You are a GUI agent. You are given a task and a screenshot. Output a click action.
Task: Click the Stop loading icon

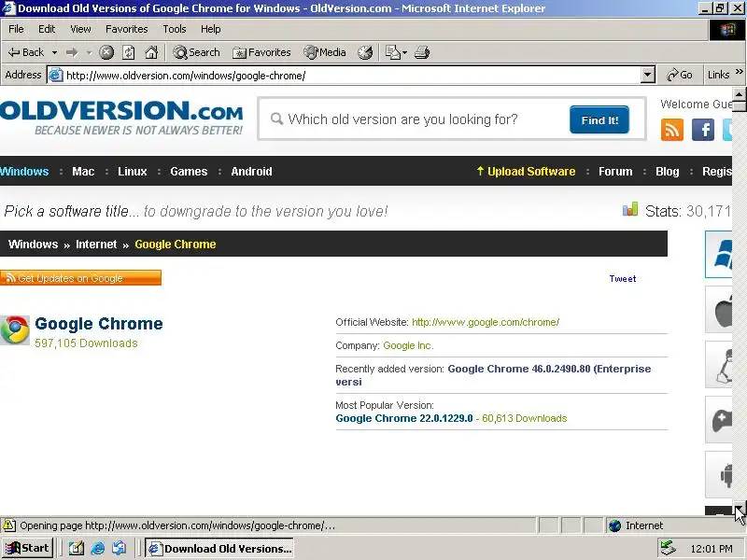pos(106,52)
